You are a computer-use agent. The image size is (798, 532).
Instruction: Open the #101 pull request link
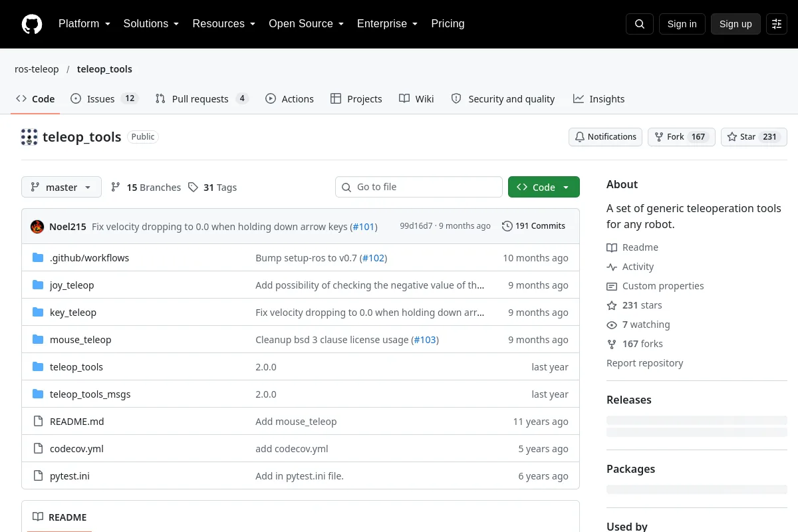364,226
